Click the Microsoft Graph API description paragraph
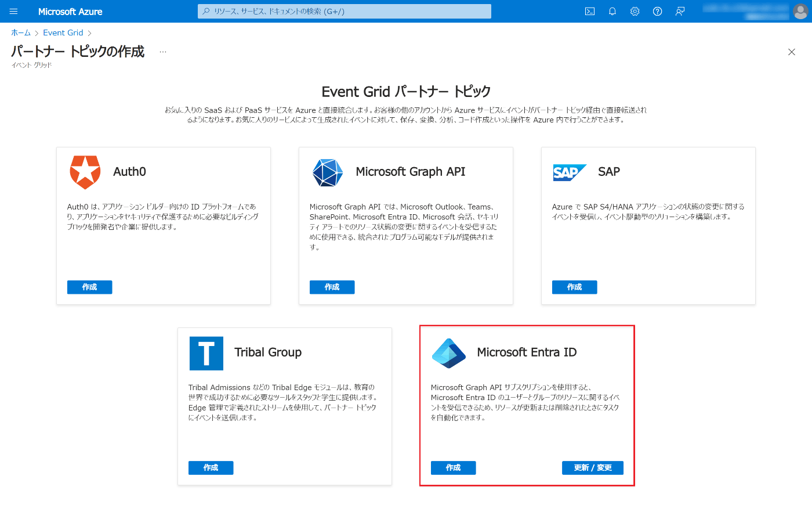This screenshot has height=508, width=812. pyautogui.click(x=404, y=226)
